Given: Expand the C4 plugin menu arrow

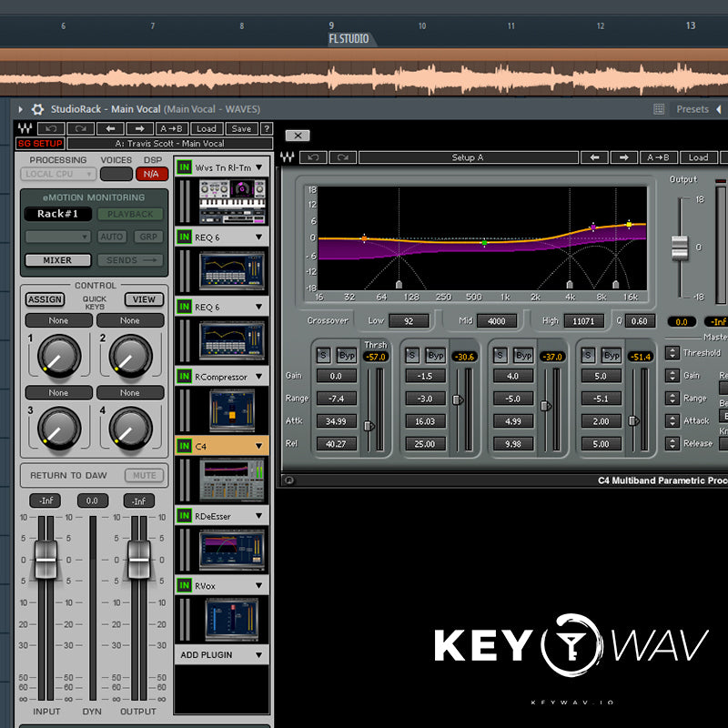Looking at the screenshot, I should tap(259, 446).
